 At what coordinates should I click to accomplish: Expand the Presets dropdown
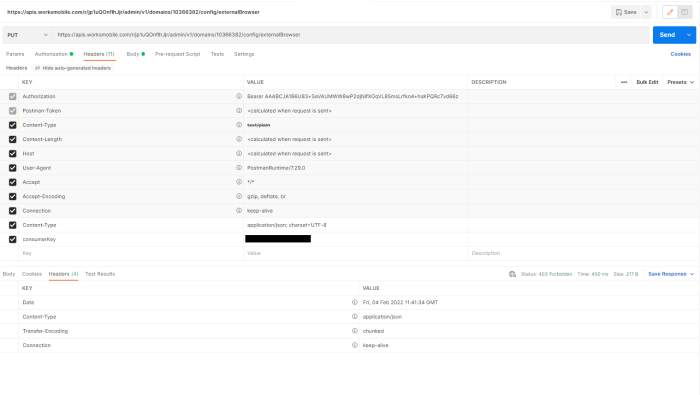click(680, 82)
